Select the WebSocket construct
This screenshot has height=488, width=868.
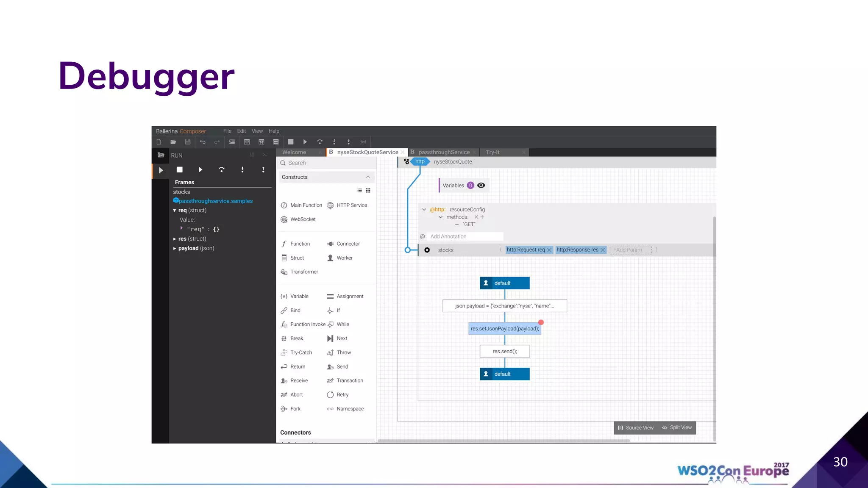point(298,219)
